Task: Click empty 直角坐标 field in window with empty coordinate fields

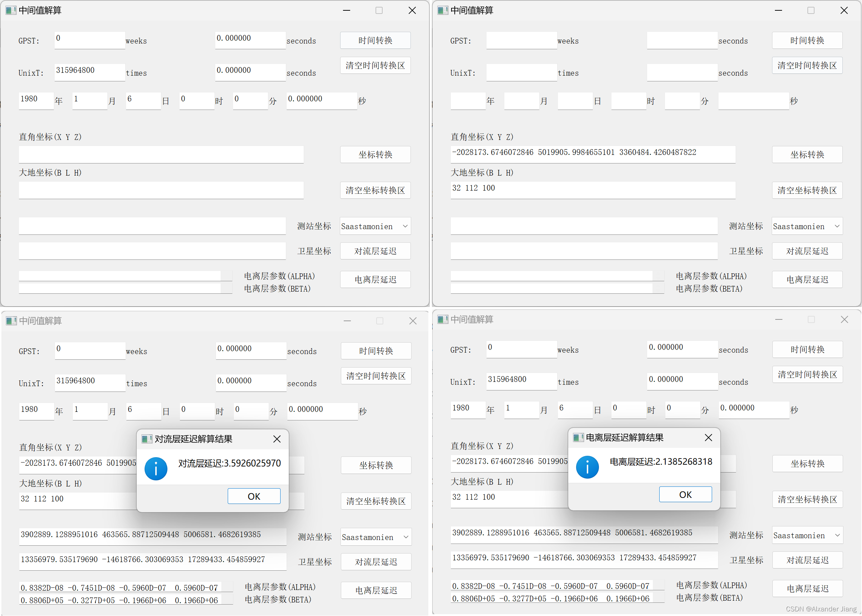Action: click(x=161, y=155)
